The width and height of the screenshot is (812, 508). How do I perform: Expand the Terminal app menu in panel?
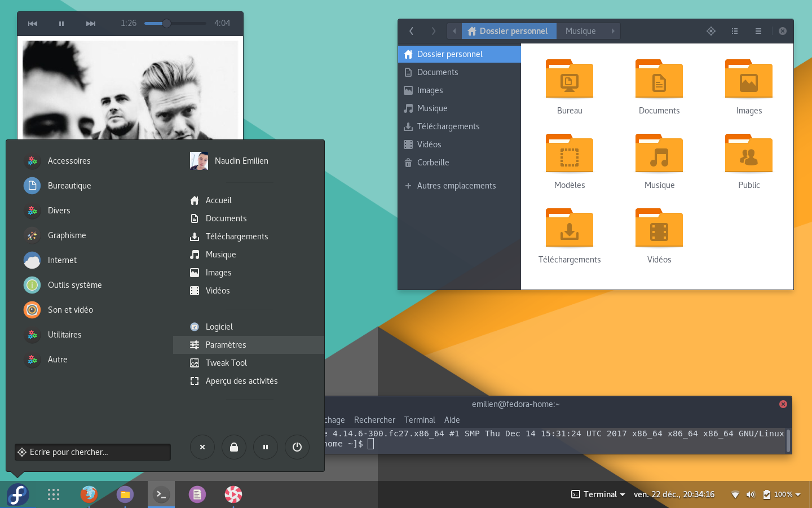click(598, 494)
